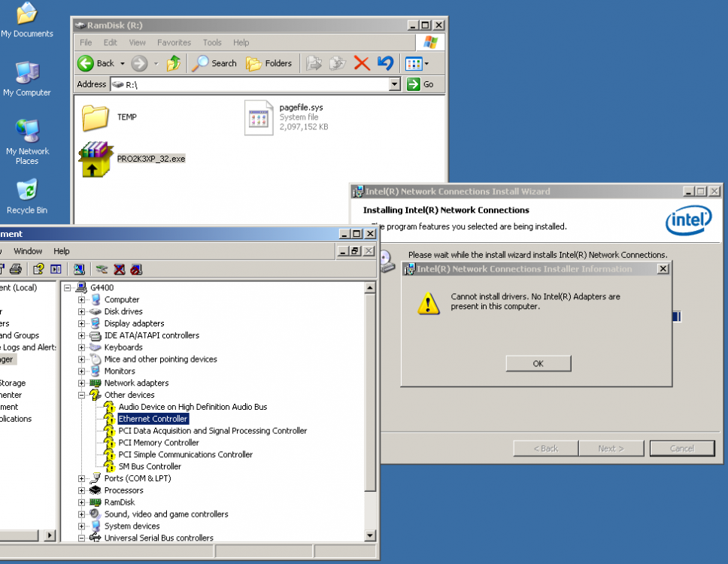Click the Up folder icon in Explorer toolbar
Image resolution: width=728 pixels, height=564 pixels.
174,64
